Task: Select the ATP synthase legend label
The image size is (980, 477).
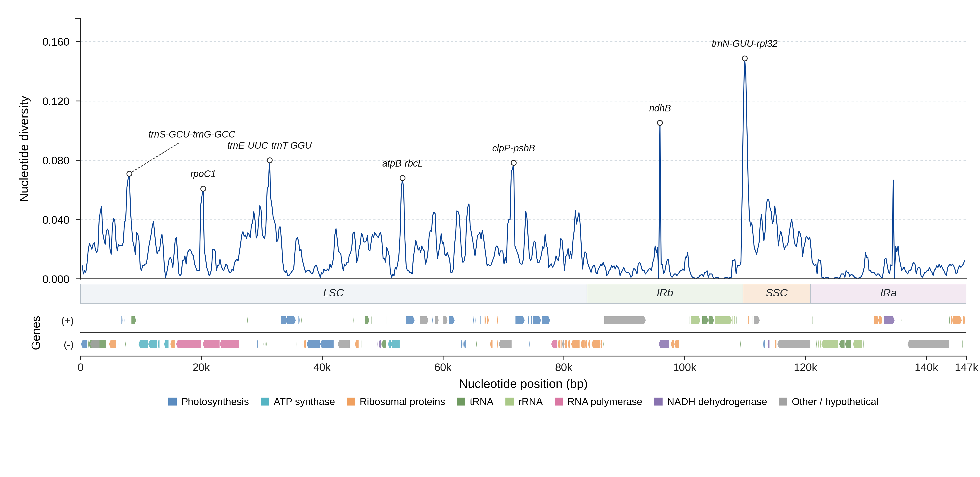Action: pyautogui.click(x=304, y=402)
